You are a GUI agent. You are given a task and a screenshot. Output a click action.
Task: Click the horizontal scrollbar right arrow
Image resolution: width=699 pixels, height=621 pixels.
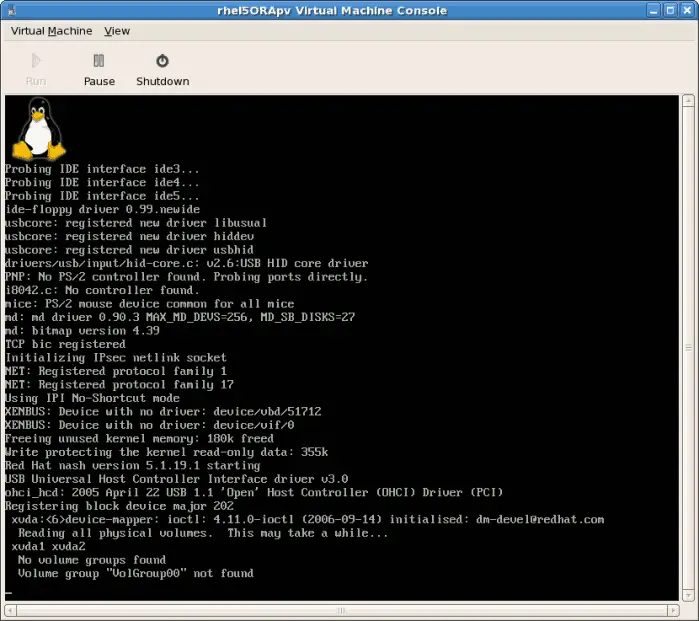coord(672,609)
